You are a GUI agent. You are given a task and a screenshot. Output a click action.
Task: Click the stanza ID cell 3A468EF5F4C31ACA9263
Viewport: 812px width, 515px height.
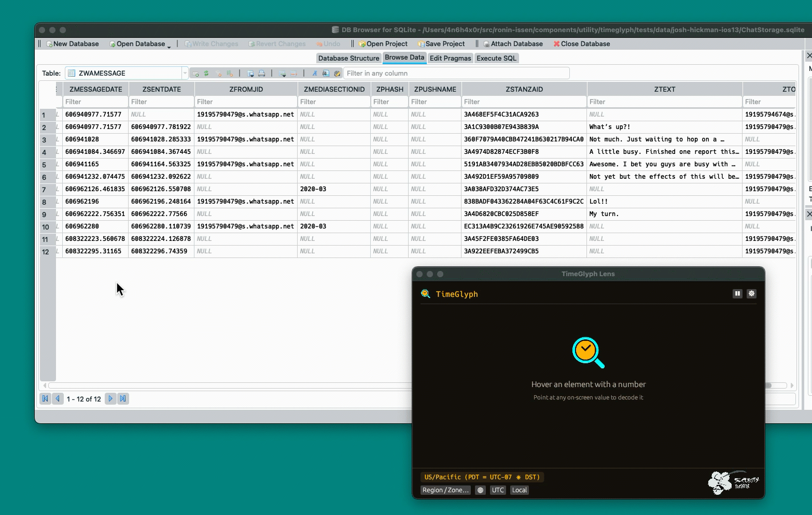tap(524, 115)
